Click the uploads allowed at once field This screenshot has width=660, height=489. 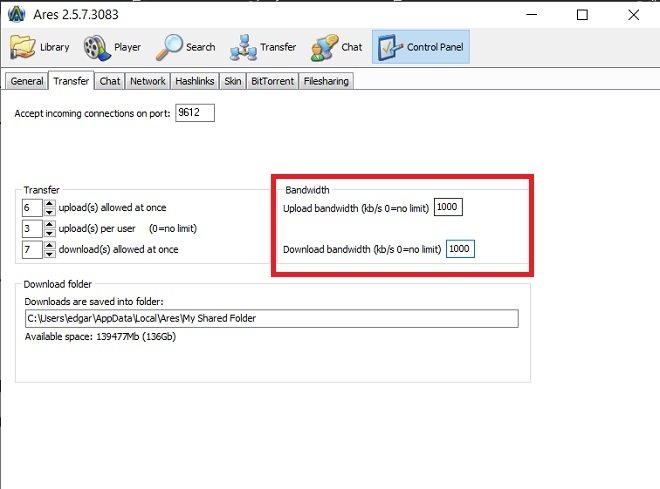32,207
